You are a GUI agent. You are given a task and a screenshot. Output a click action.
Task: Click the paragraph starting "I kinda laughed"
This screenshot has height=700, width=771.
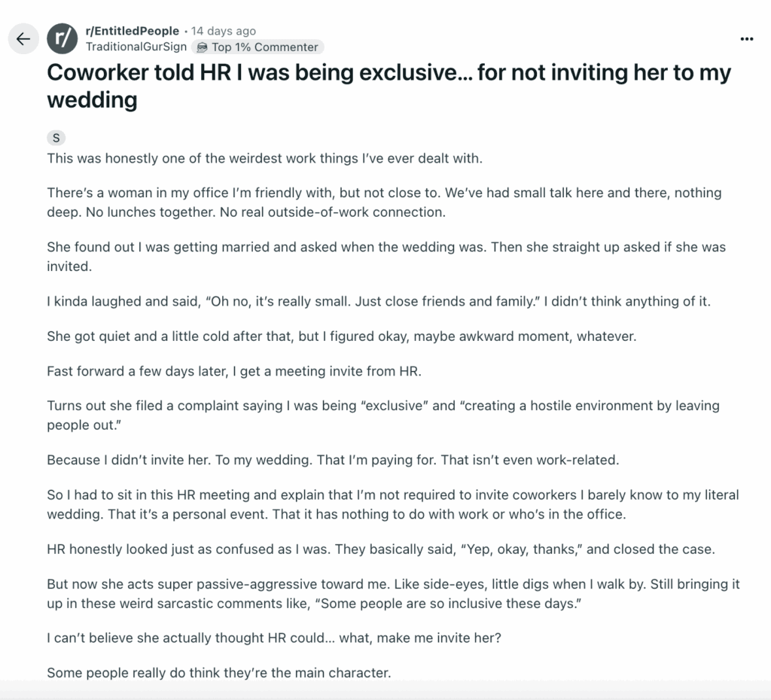point(379,302)
